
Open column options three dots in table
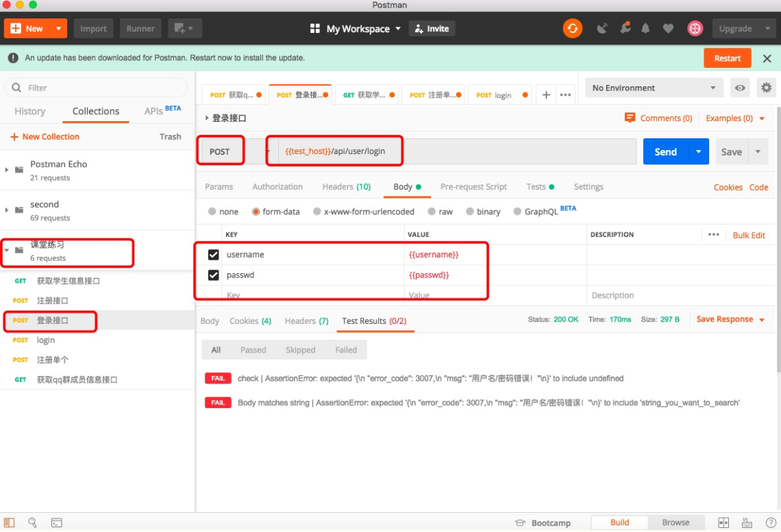tap(713, 234)
